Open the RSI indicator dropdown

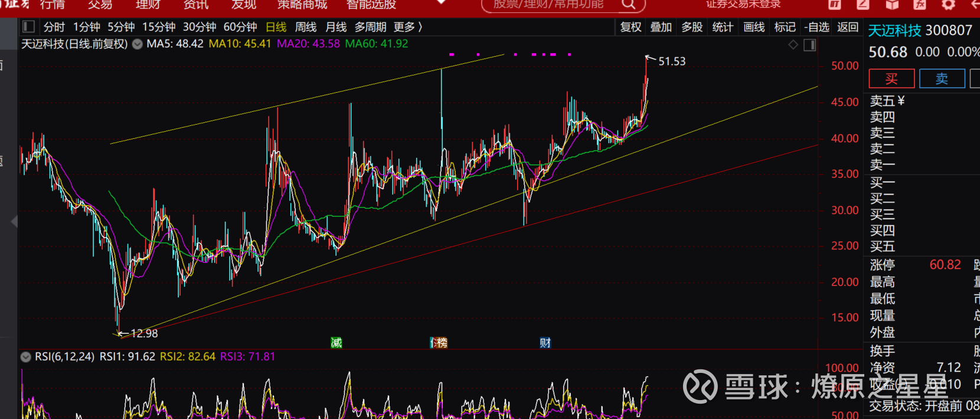click(26, 357)
